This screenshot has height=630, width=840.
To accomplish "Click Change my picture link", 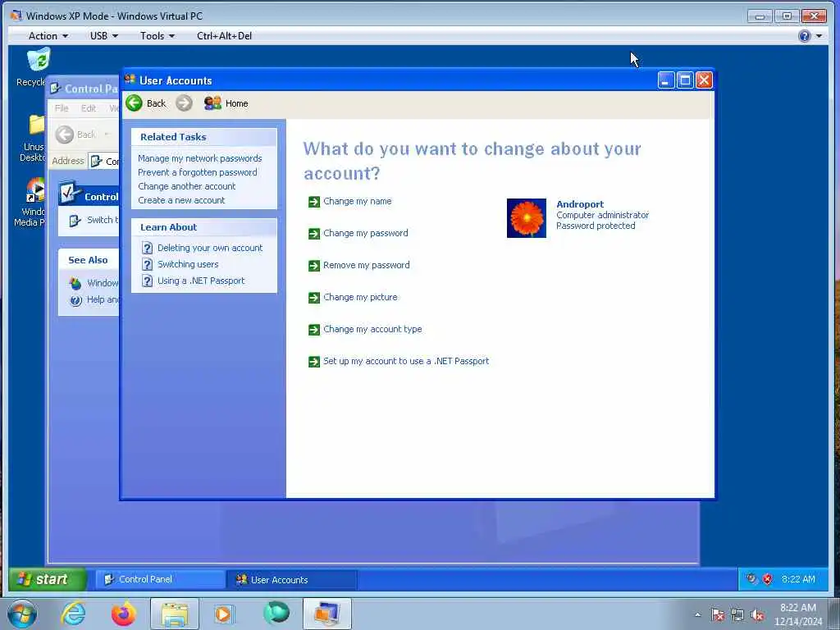I will [x=360, y=297].
